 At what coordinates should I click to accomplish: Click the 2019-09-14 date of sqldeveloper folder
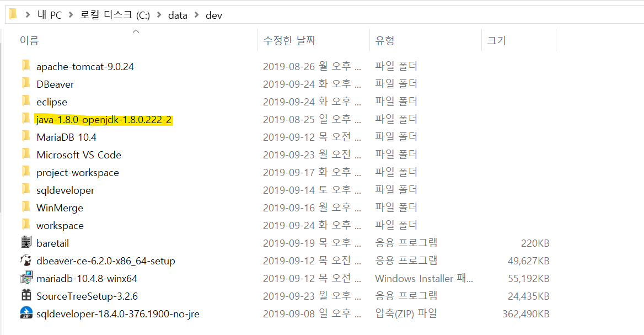(x=312, y=190)
